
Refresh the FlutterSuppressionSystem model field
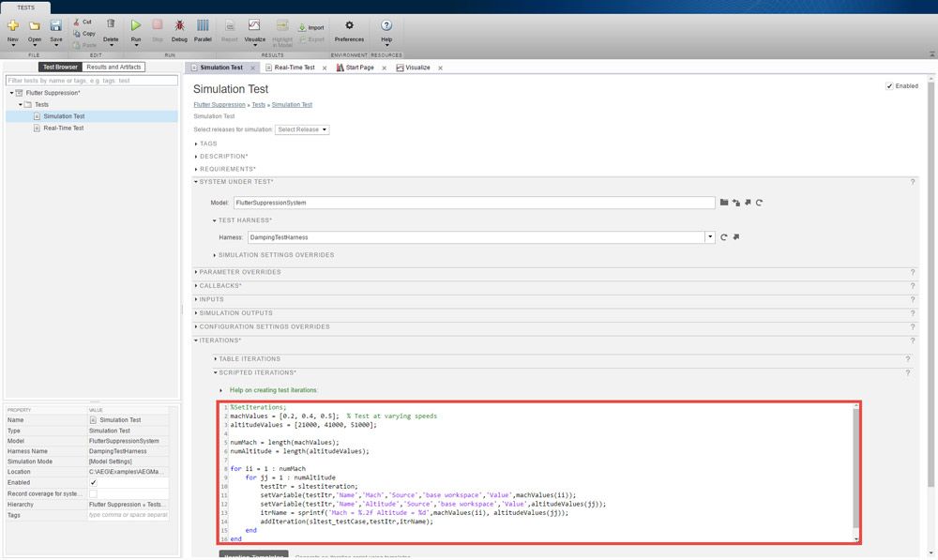(758, 202)
